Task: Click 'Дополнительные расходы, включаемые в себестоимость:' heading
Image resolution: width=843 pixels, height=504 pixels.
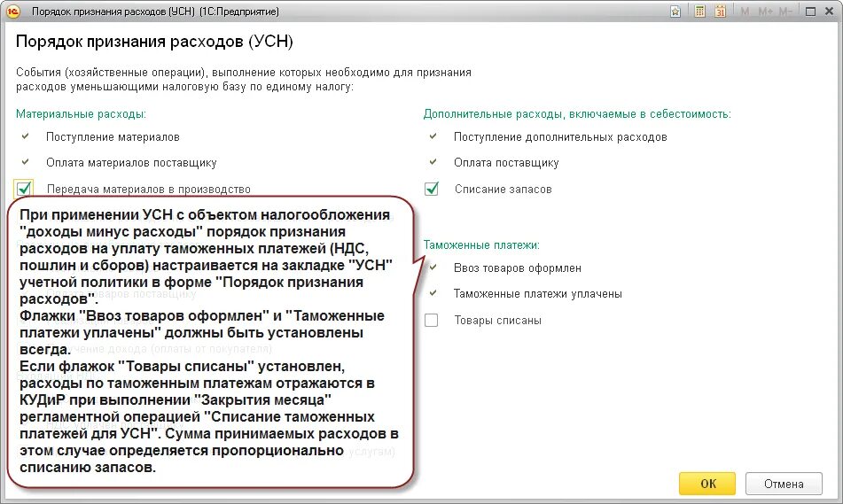Action: pyautogui.click(x=577, y=114)
